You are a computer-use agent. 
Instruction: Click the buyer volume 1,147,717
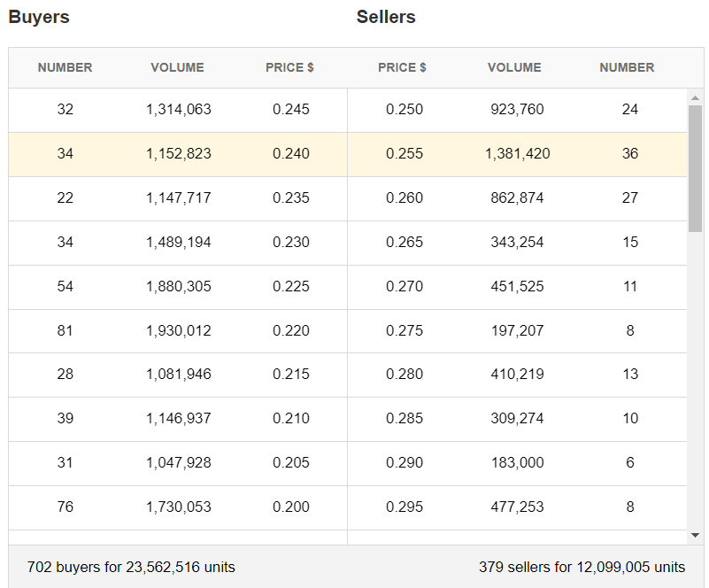(179, 198)
